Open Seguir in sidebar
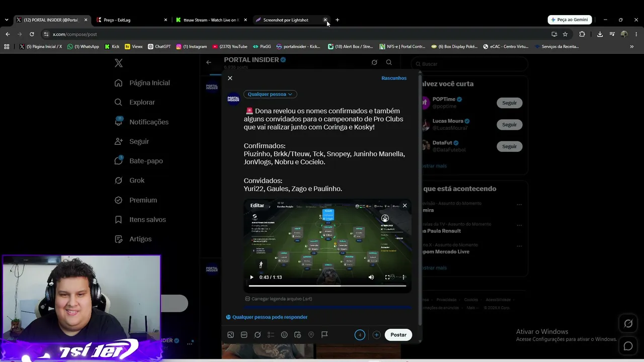The width and height of the screenshot is (644, 362). 132,141
